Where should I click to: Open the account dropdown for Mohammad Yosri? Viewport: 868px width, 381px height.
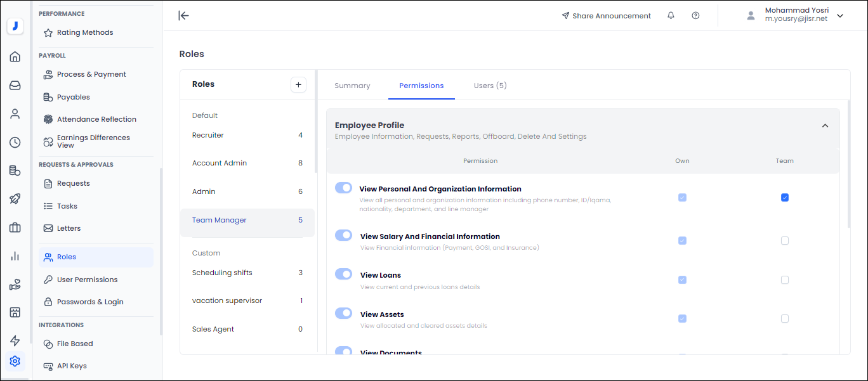(840, 15)
